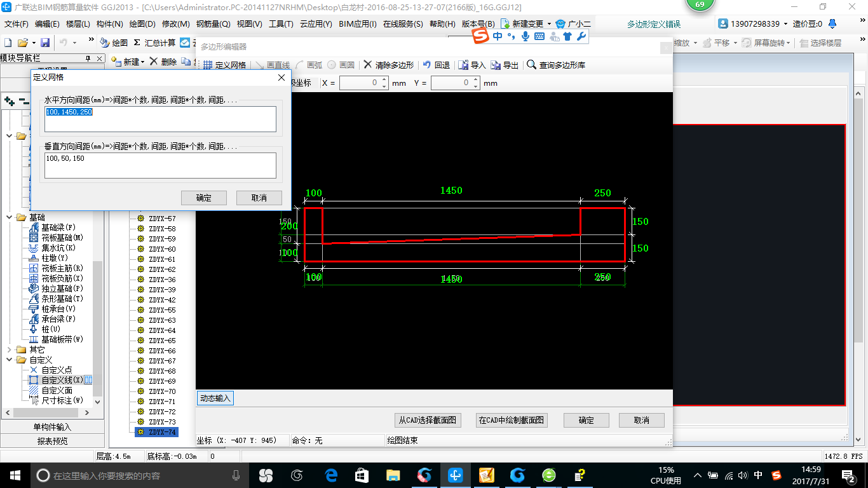Open the 文件(F) menu
The image size is (868, 488).
17,24
